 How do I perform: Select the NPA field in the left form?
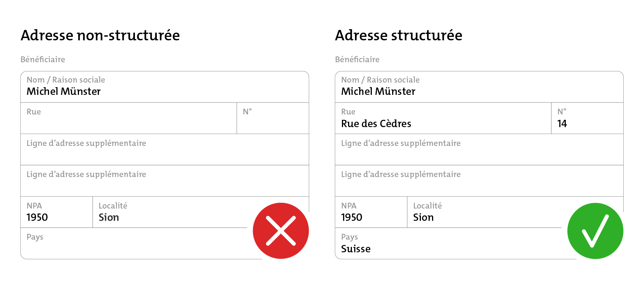[57, 212]
